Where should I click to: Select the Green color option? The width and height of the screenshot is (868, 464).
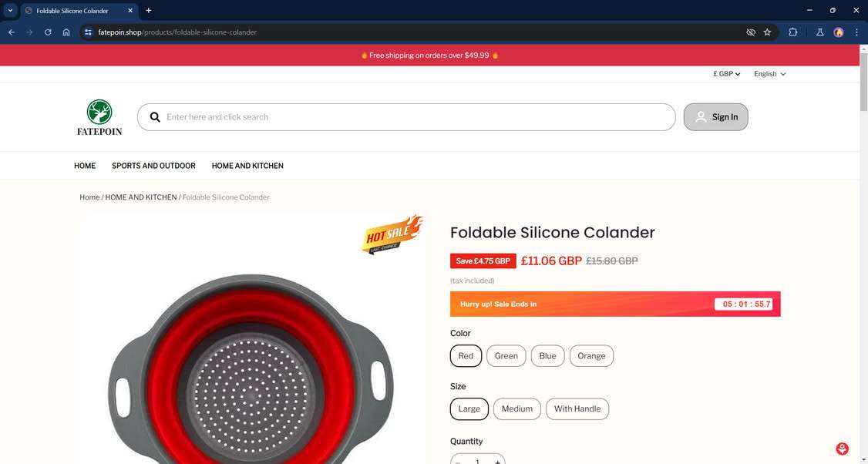506,356
